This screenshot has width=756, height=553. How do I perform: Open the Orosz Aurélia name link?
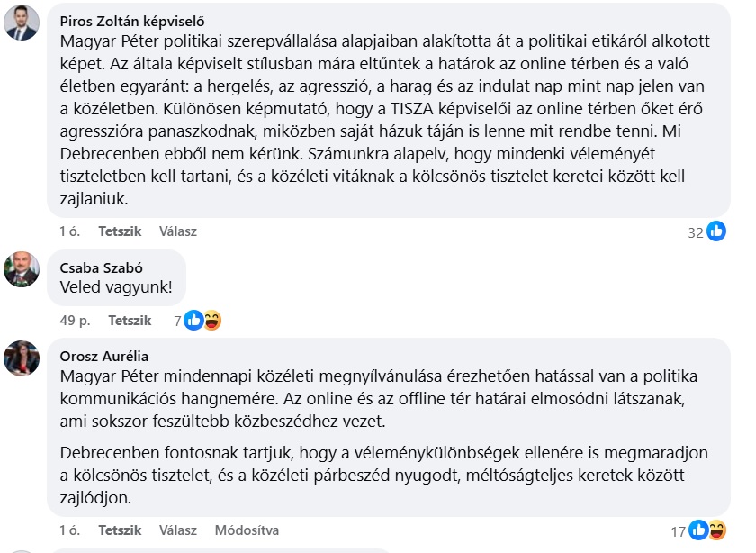pos(104,357)
